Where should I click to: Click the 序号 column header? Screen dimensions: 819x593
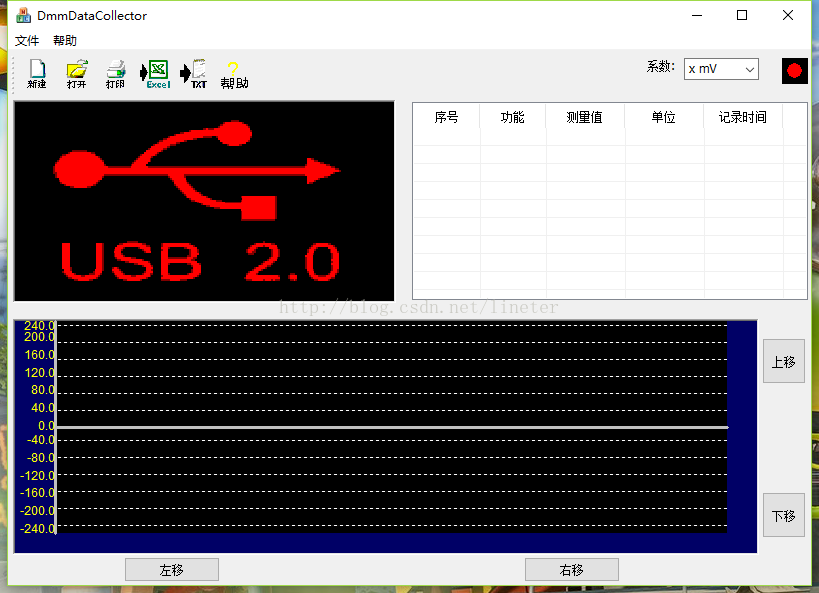point(447,117)
